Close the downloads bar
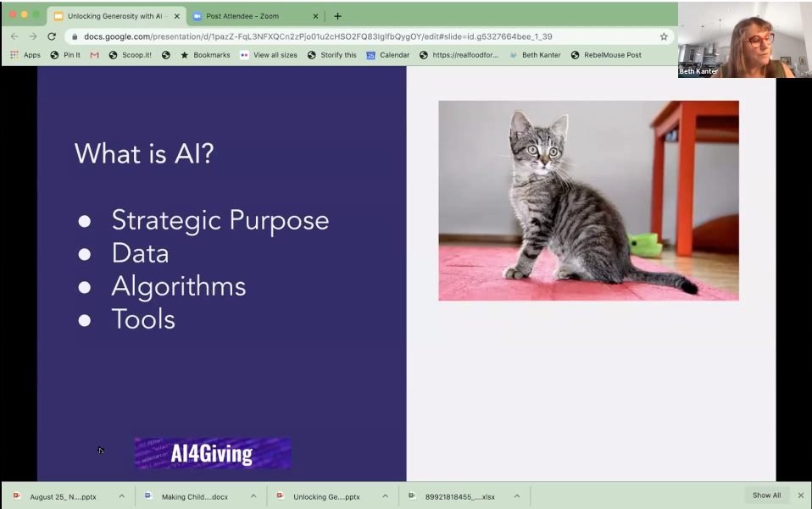 click(x=801, y=495)
